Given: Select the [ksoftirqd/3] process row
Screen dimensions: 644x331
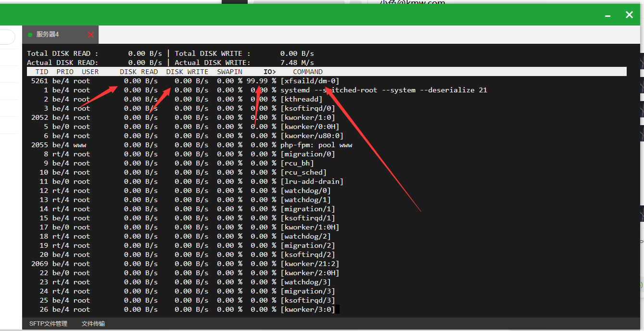Looking at the screenshot, I should 327,300.
